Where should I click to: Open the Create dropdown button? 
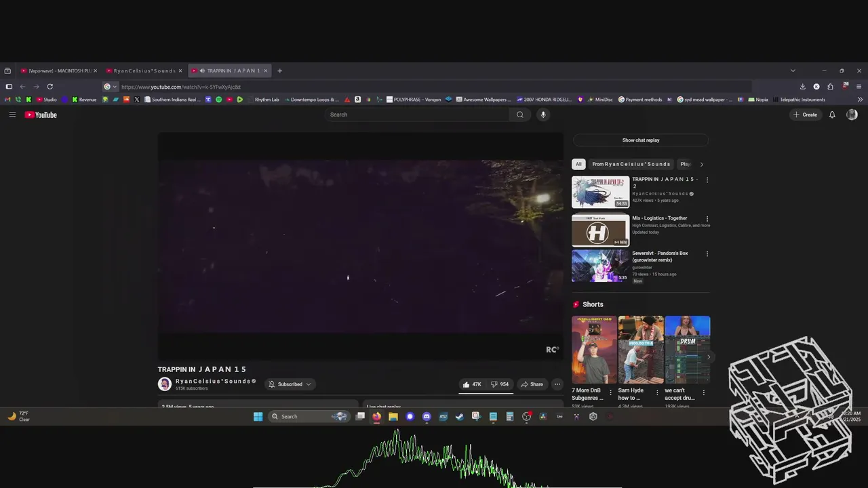[806, 115]
